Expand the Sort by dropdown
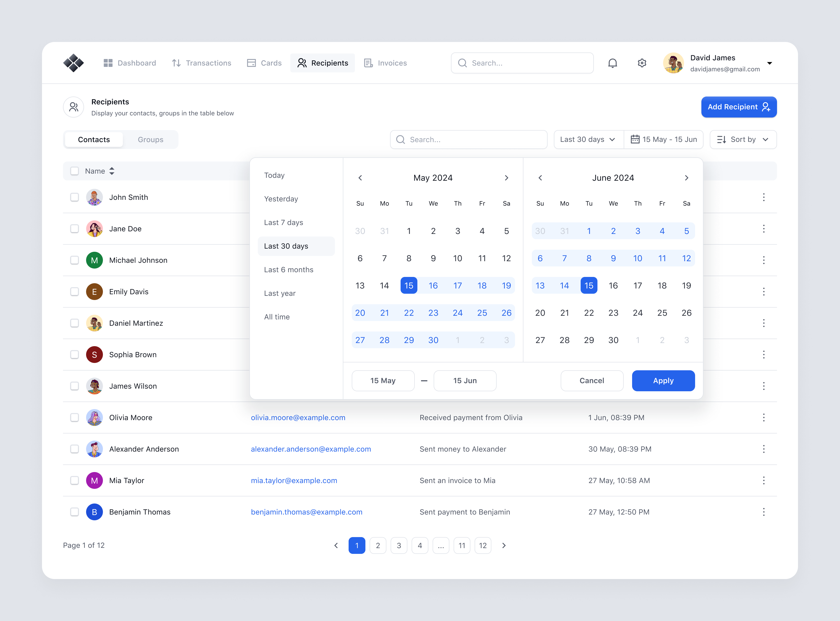The image size is (840, 621). click(x=743, y=139)
